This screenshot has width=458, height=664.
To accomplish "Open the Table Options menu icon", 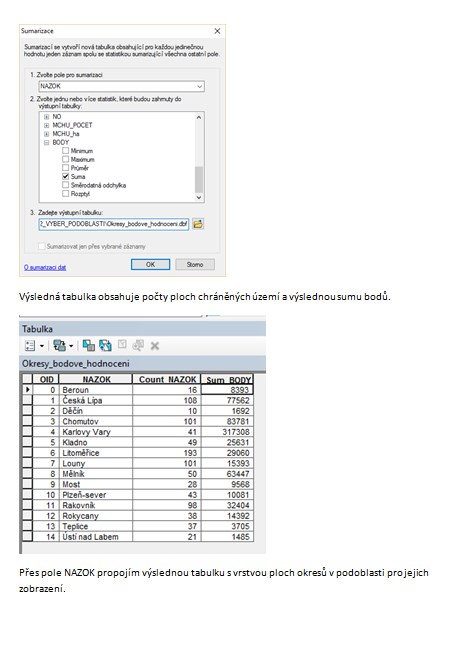I will coord(30,346).
